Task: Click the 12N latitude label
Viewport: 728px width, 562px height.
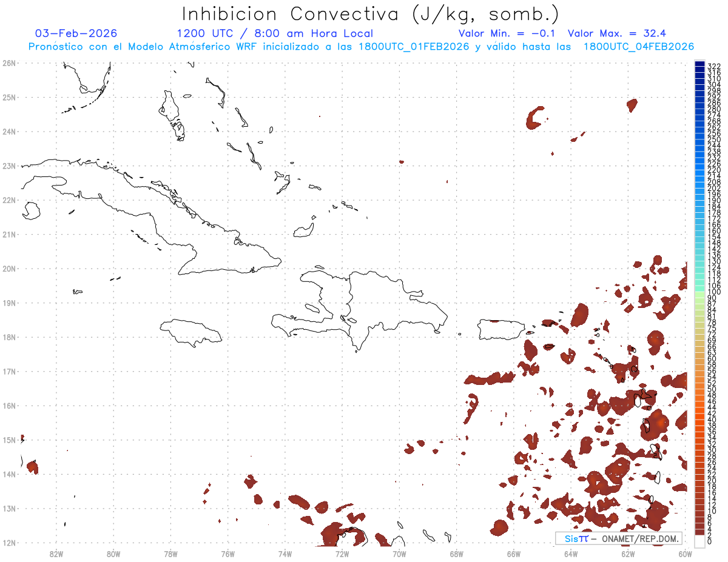Action: 9,543
